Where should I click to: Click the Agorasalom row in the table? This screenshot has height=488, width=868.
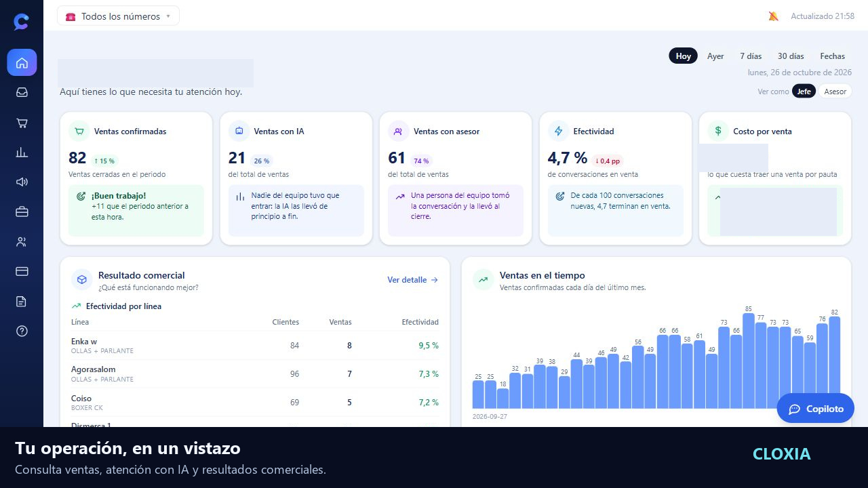coord(255,374)
